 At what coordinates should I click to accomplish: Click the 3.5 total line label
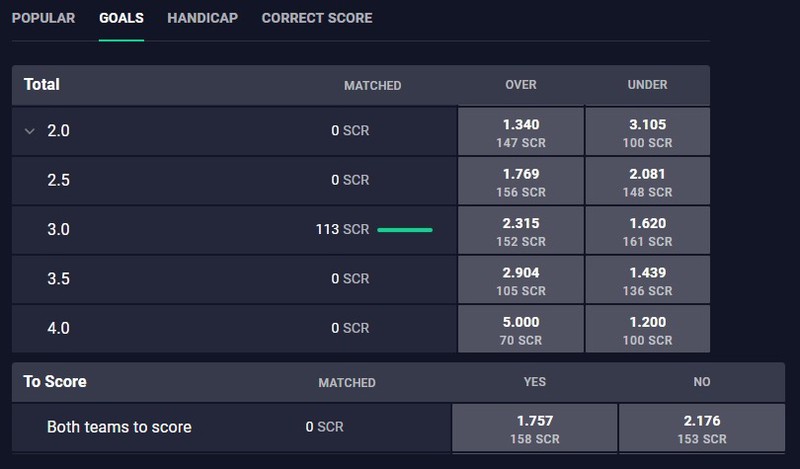[x=58, y=279]
